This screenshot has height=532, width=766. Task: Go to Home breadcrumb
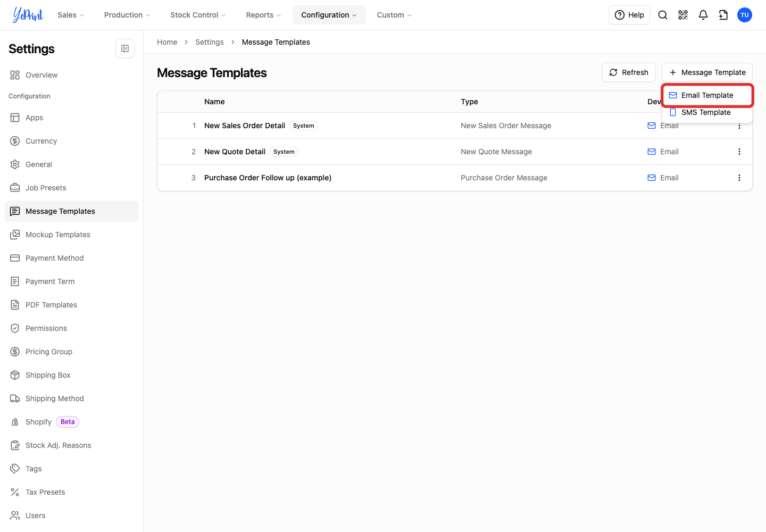pos(167,42)
